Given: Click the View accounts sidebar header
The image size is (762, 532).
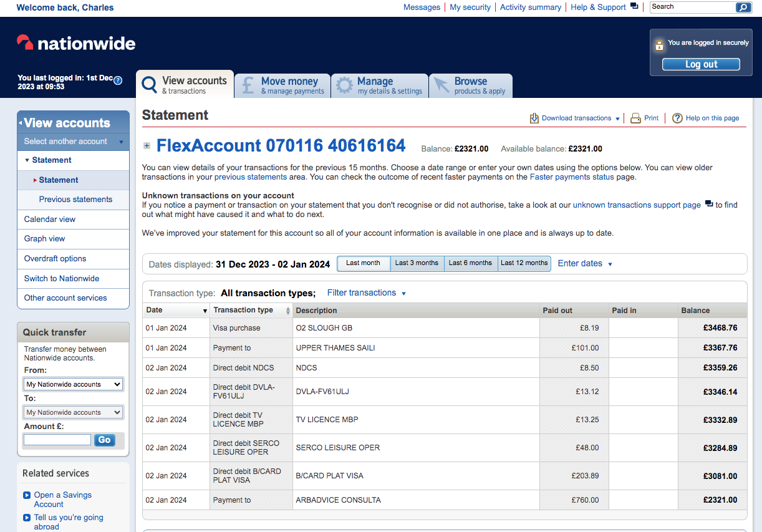Looking at the screenshot, I should pyautogui.click(x=74, y=122).
